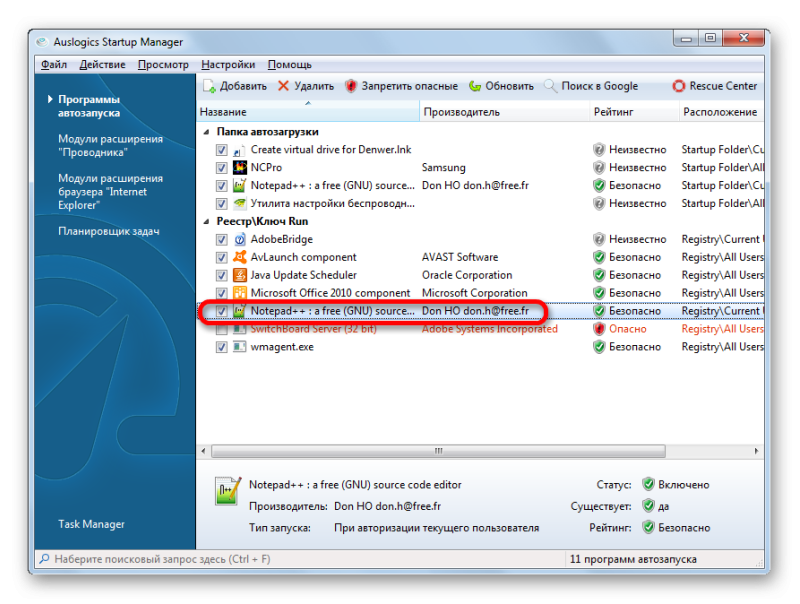This screenshot has width=800, height=604.
Task: Click the Поиск в Google magnifier icon
Action: click(550, 86)
